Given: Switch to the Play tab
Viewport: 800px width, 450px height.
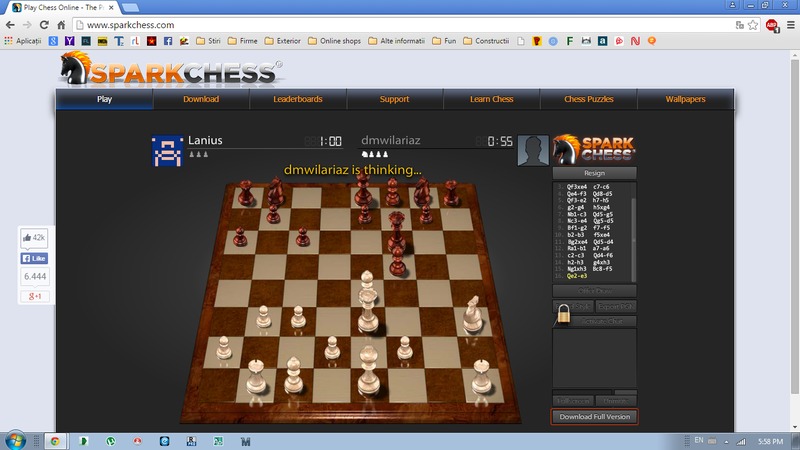Looking at the screenshot, I should pyautogui.click(x=105, y=99).
